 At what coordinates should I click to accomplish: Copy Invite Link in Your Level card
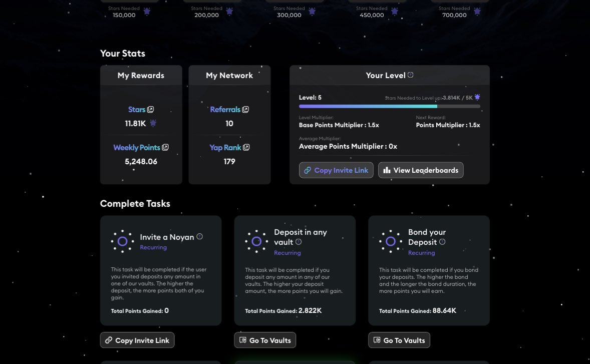coord(336,170)
